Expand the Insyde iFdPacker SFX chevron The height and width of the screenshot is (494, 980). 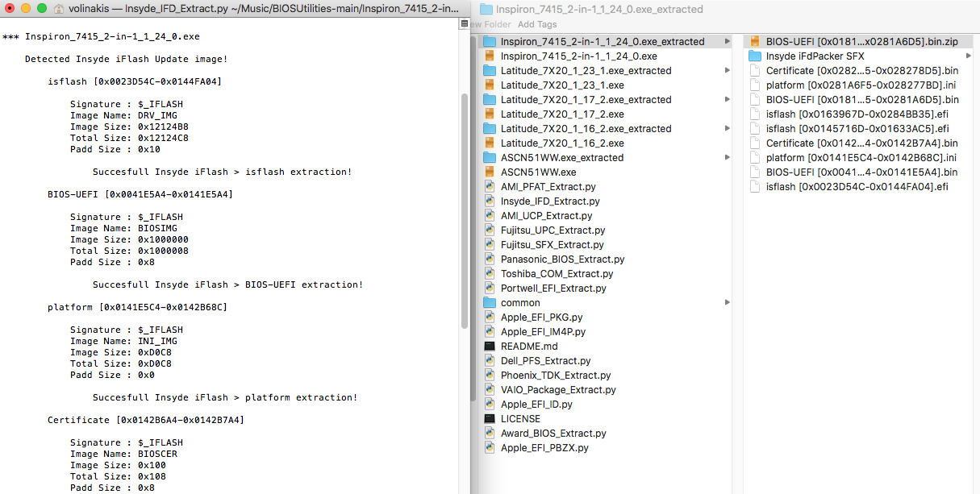[969, 56]
